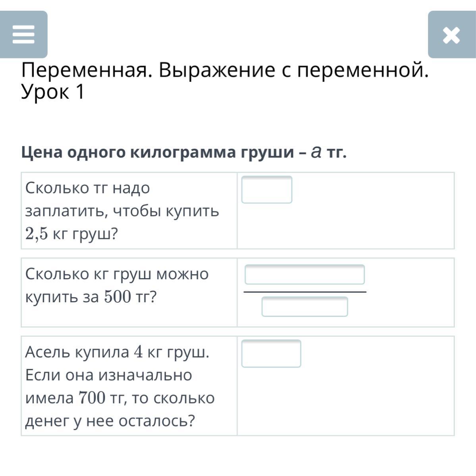This screenshot has width=476, height=476.
Task: Click the number 700 in the third question
Action: click(93, 397)
